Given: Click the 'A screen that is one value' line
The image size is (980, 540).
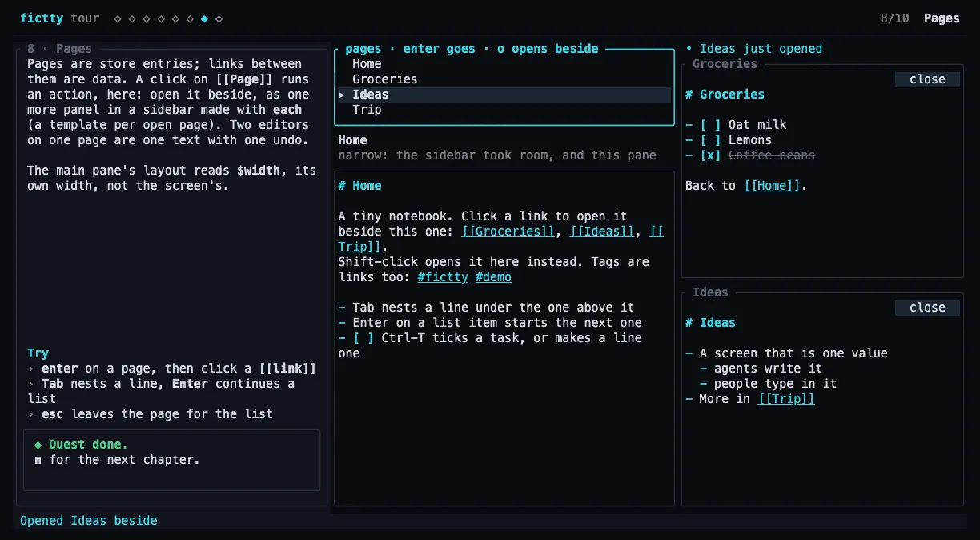Looking at the screenshot, I should 786,353.
